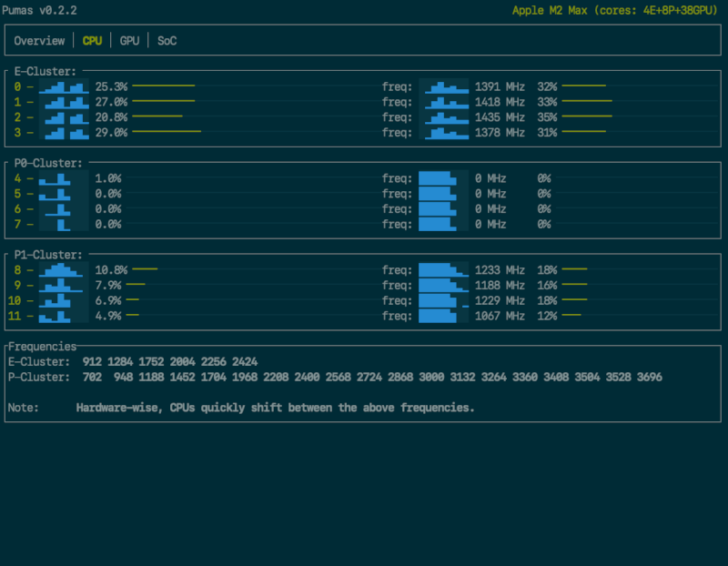Screen dimensions: 728x566
Task: Click the 3696 P-Cluster frequency value
Action: coord(649,377)
